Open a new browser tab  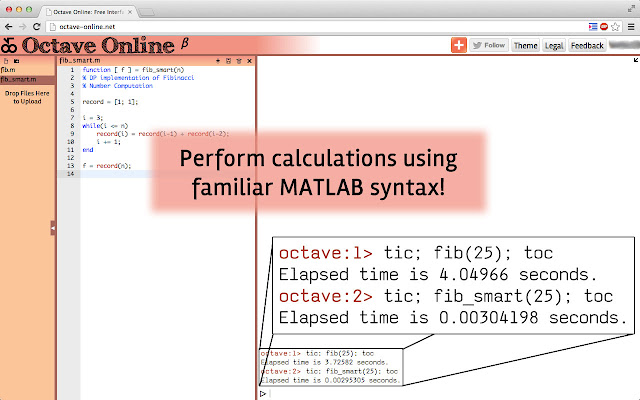coord(146,12)
